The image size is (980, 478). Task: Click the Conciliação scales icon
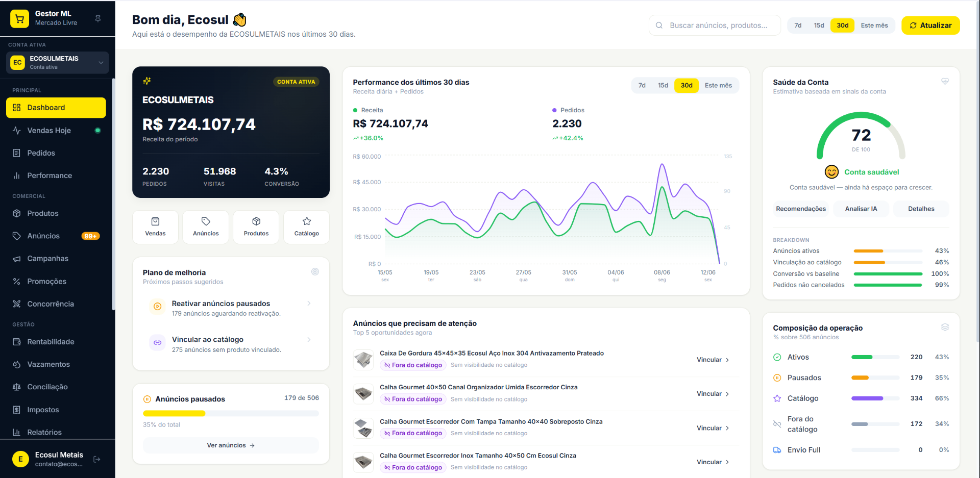pos(17,387)
